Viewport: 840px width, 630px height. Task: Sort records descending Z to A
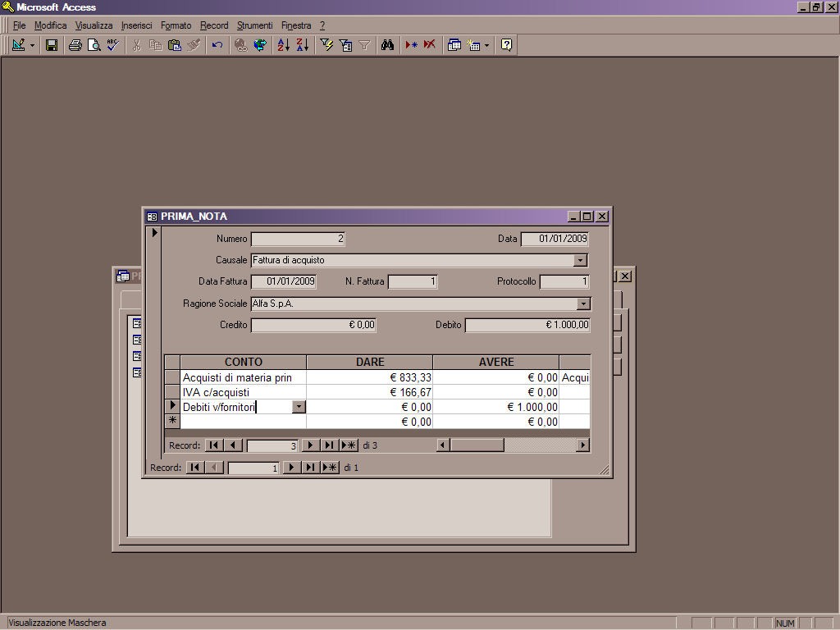coord(302,45)
